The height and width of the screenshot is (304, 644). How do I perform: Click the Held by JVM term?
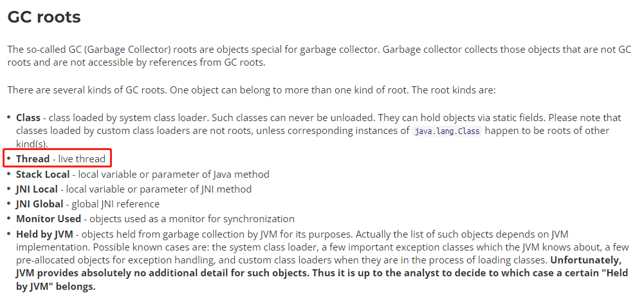click(44, 234)
